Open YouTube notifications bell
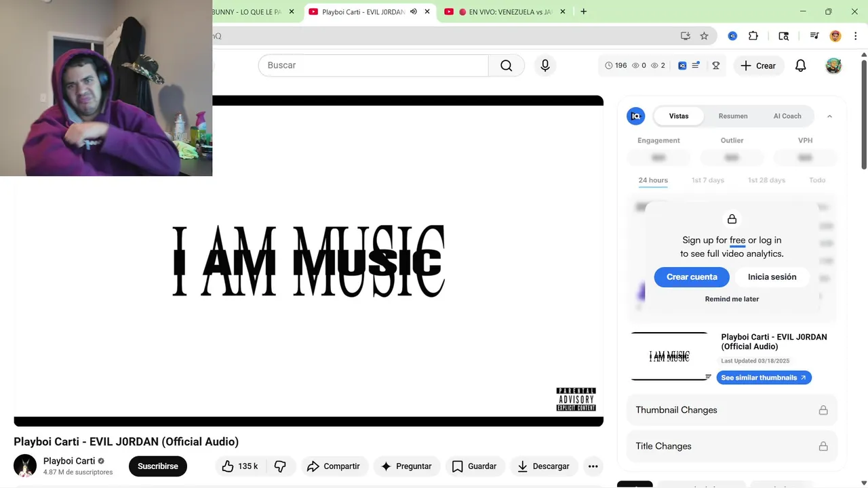This screenshot has width=868, height=488. pos(800,66)
